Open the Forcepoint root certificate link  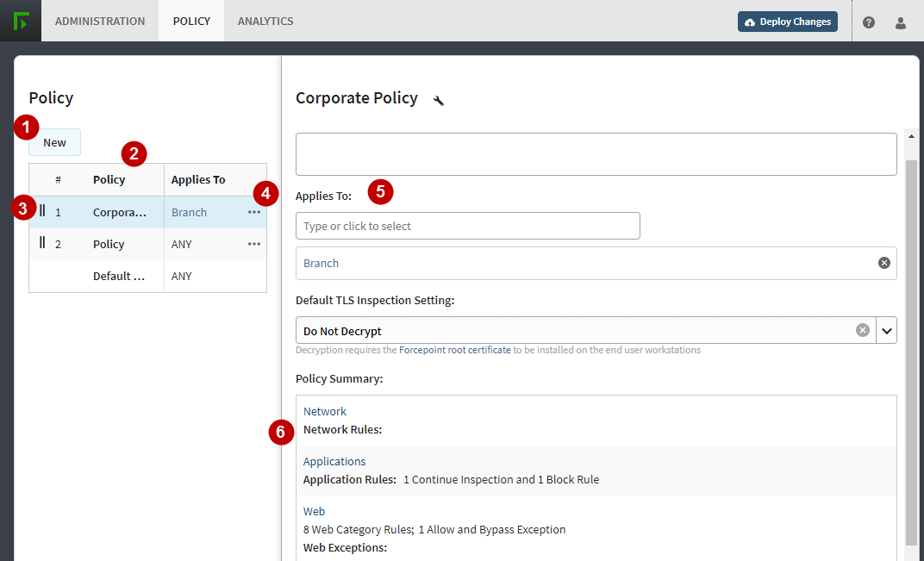tap(455, 350)
